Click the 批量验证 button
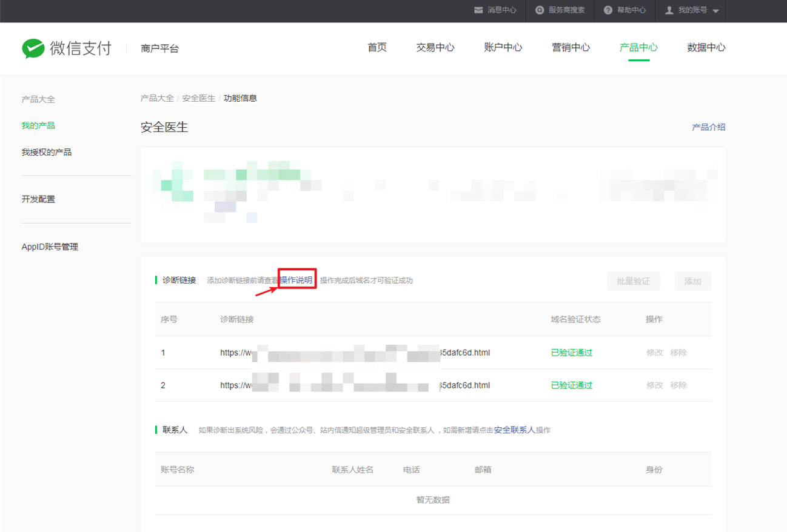Viewport: 787px width, 532px height. click(634, 281)
